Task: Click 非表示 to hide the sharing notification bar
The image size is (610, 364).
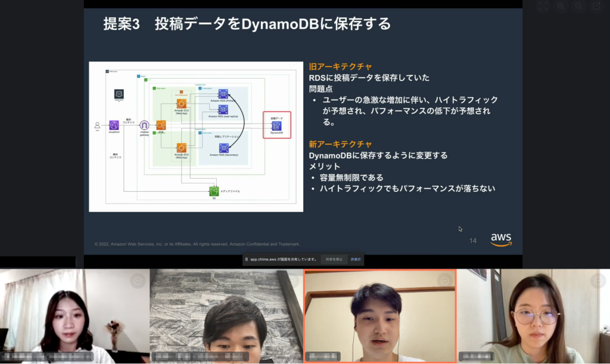Action: point(356,259)
